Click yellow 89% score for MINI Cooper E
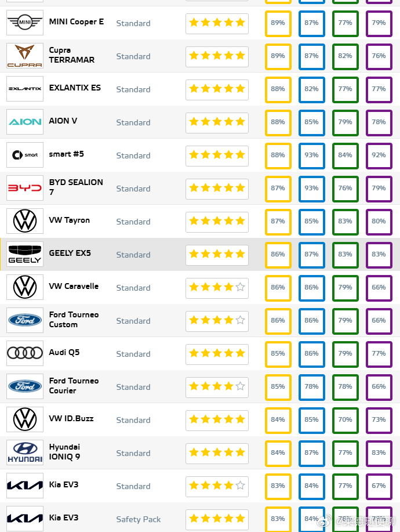This screenshot has width=400, height=532. pos(278,23)
